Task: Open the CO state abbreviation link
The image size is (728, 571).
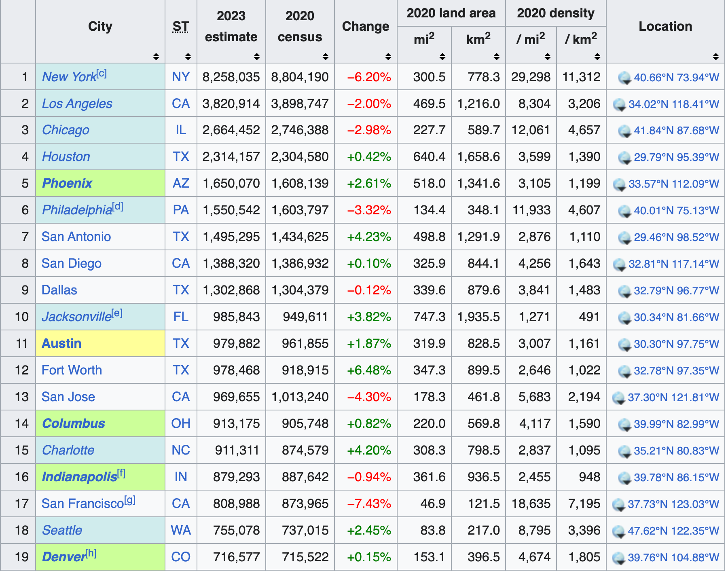Action: [181, 557]
